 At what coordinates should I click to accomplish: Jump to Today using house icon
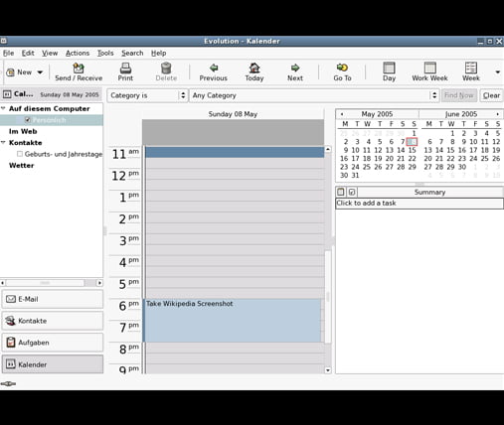pyautogui.click(x=254, y=68)
